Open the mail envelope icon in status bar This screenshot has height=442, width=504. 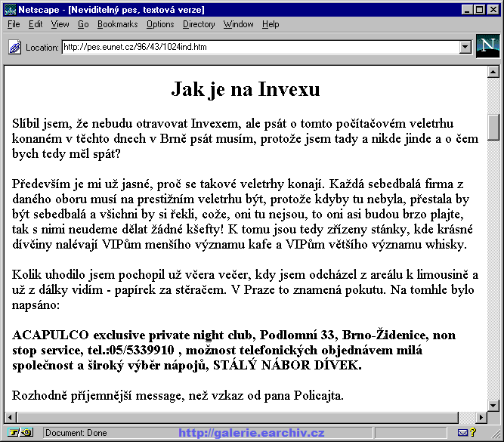tap(462, 433)
